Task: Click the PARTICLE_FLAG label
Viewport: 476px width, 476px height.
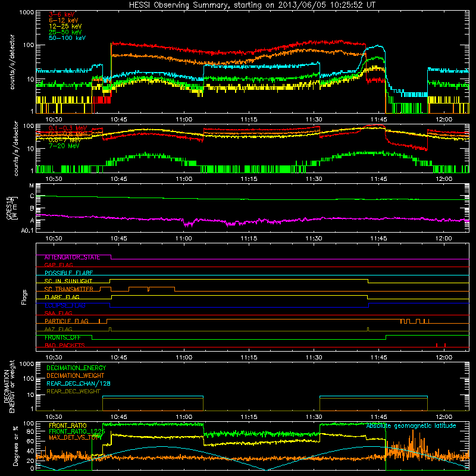Action: pyautogui.click(x=67, y=321)
